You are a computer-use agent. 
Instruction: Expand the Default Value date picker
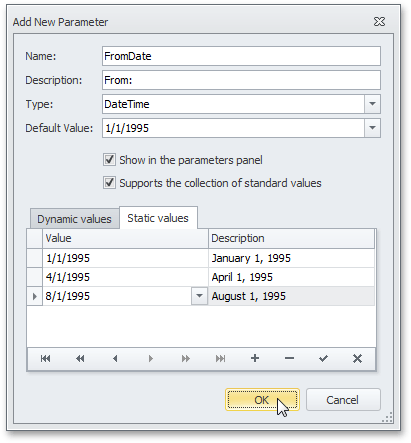tap(372, 128)
